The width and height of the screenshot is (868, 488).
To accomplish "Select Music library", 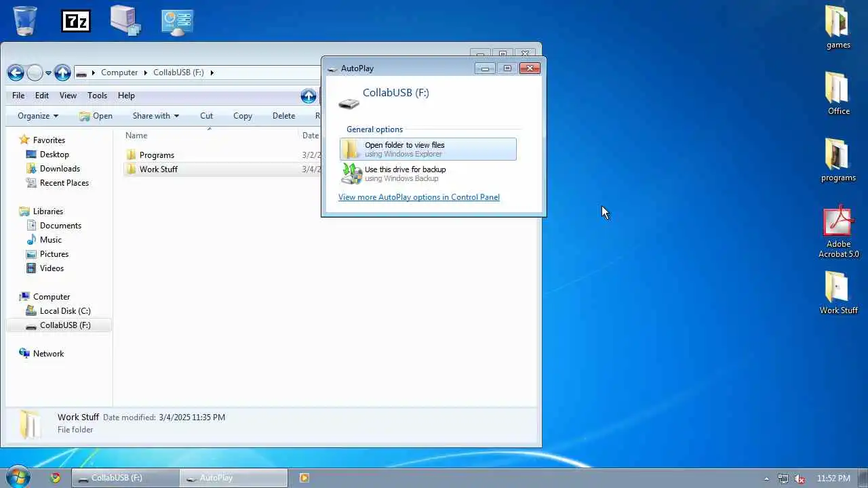I will pyautogui.click(x=50, y=240).
